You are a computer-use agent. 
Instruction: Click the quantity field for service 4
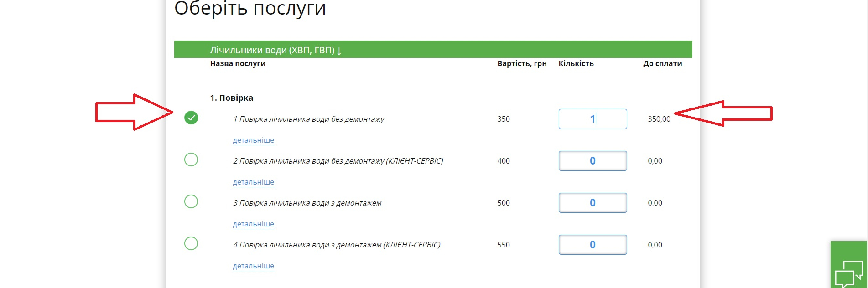(593, 245)
